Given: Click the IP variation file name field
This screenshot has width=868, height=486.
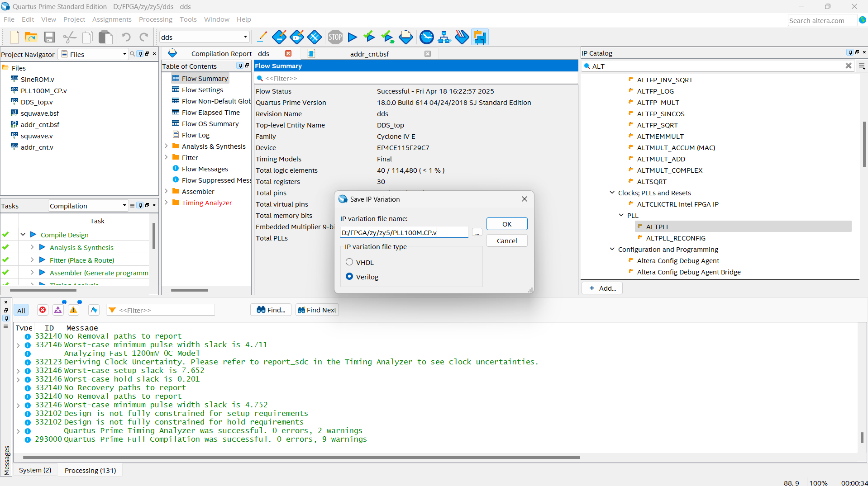Looking at the screenshot, I should click(x=404, y=233).
